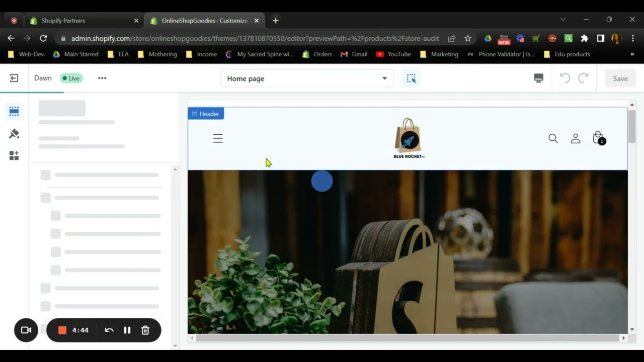This screenshot has width=644, height=362.
Task: Open the Phone Validator bookmark
Action: [501, 54]
